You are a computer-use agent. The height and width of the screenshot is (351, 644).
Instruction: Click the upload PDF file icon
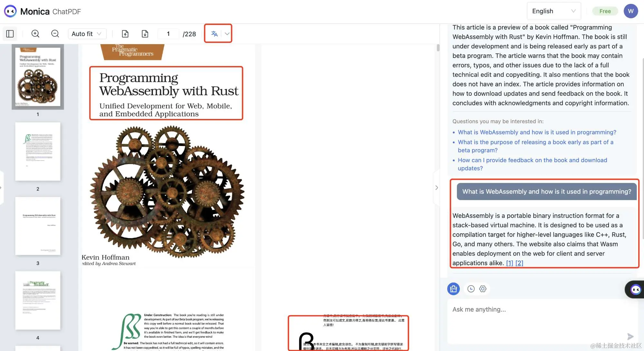[x=125, y=34]
